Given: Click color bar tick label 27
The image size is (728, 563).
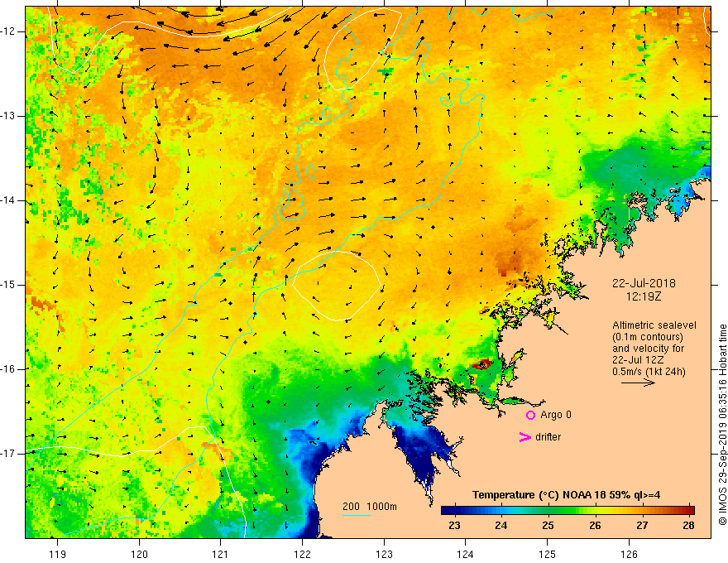Looking at the screenshot, I should [642, 526].
